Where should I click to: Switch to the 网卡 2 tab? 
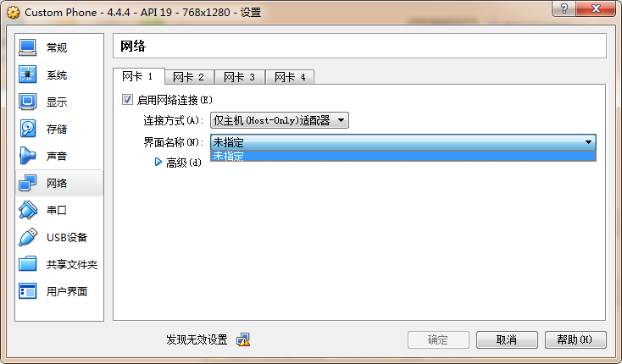189,77
